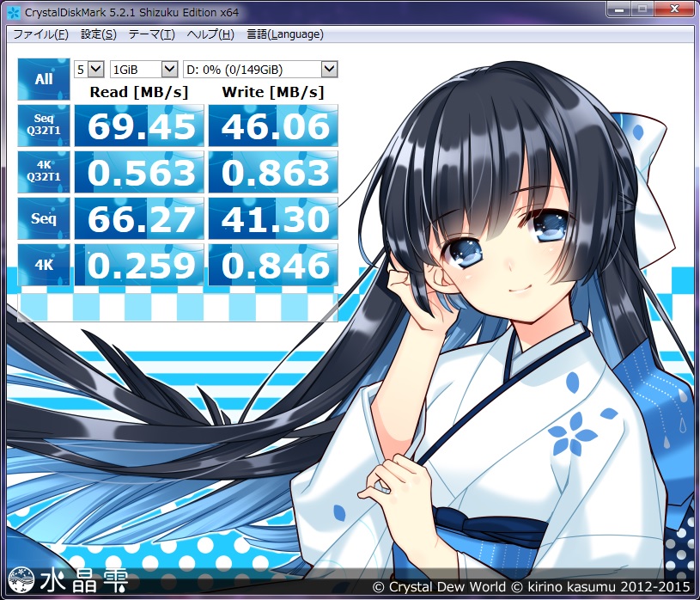Click the 0.259 4K read value
The height and width of the screenshot is (600, 700).
(139, 265)
